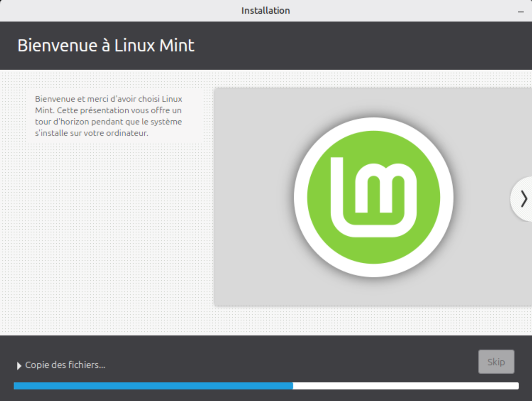The image size is (532, 401).
Task: Click the "Installation" window title
Action: (x=266, y=10)
